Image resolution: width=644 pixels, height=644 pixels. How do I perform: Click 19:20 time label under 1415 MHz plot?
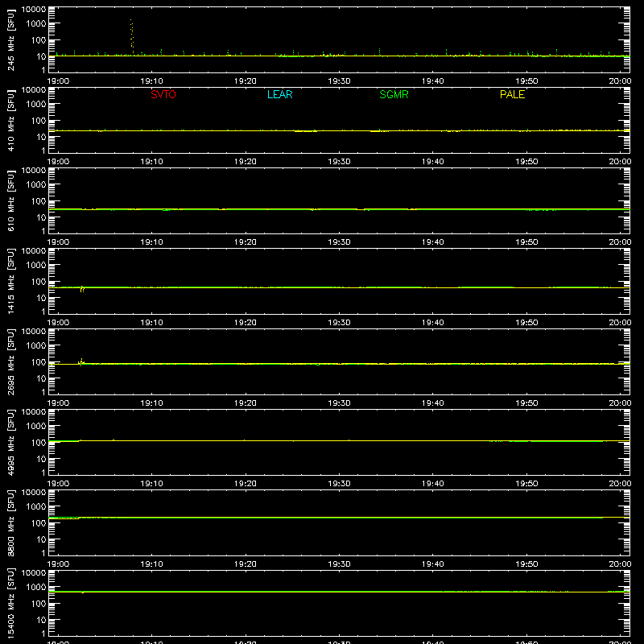246,323
